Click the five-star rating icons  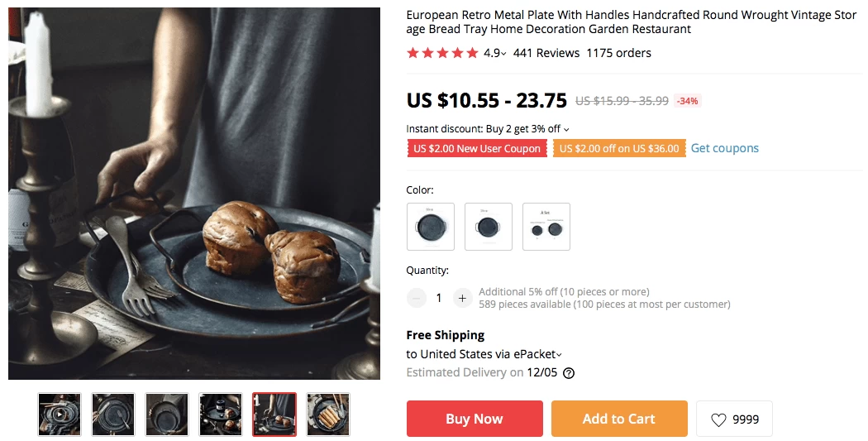(x=442, y=53)
